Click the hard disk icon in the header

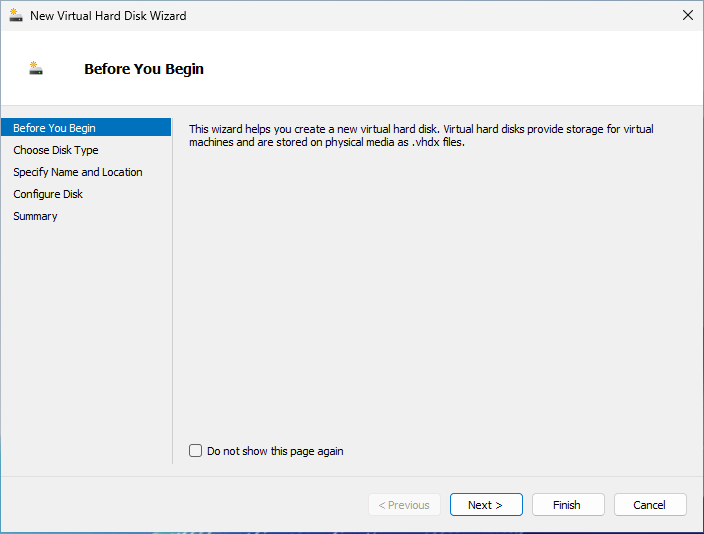pyautogui.click(x=36, y=69)
